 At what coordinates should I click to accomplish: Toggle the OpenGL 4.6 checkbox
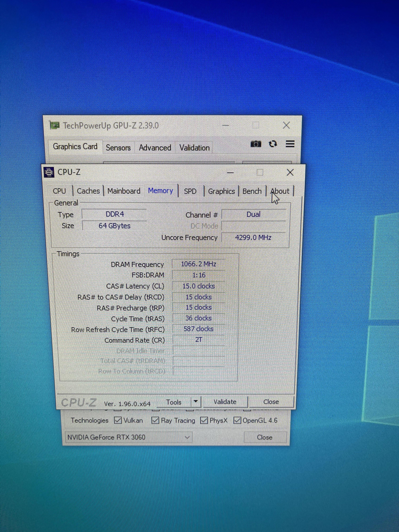click(237, 420)
